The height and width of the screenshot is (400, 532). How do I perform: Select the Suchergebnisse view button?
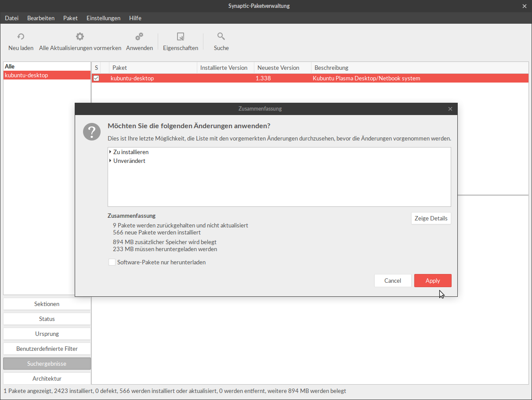pos(47,364)
